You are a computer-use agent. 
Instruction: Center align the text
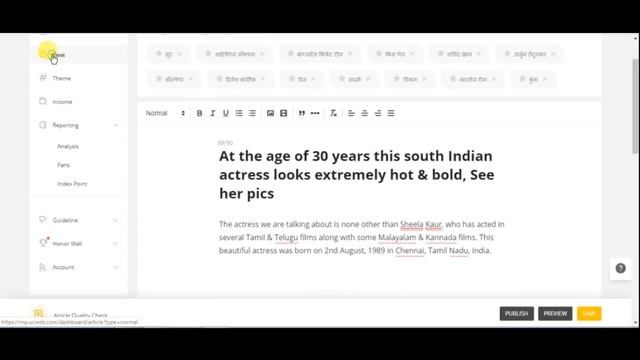tap(364, 113)
